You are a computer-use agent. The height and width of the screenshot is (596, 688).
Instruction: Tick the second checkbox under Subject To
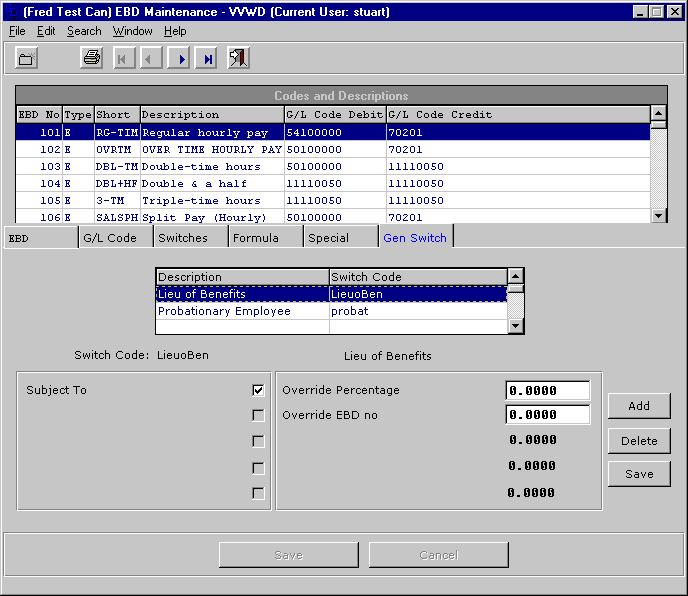click(258, 416)
